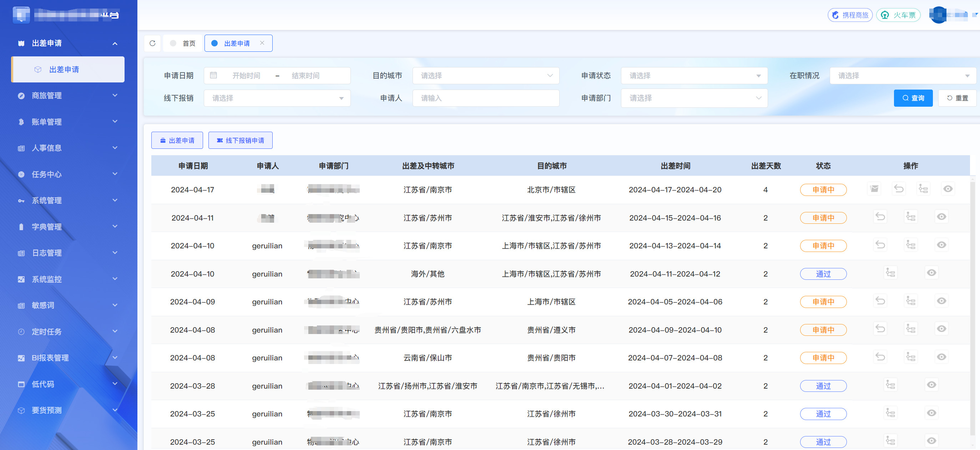
Task: Expand the 系统监控 sidebar menu
Action: pos(69,279)
